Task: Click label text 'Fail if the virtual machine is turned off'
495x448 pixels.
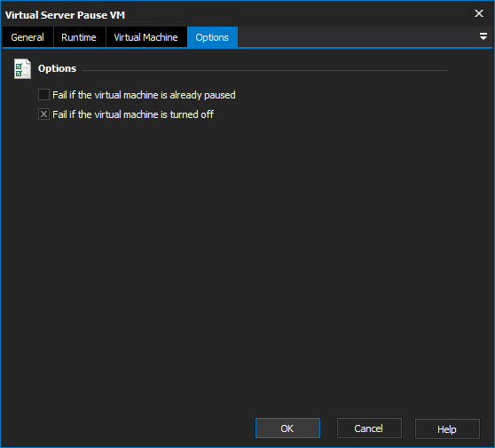Action: pyautogui.click(x=133, y=114)
